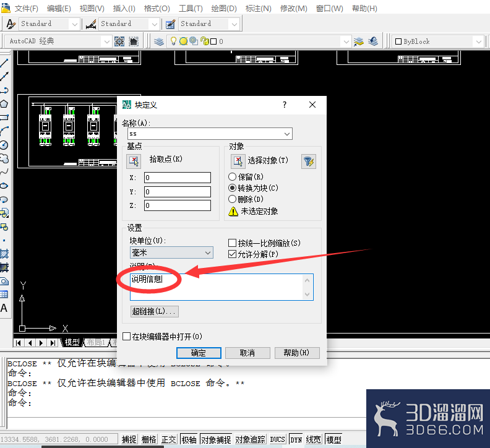This screenshot has width=490, height=448.
Task: Click the 确定 button
Action: (199, 353)
